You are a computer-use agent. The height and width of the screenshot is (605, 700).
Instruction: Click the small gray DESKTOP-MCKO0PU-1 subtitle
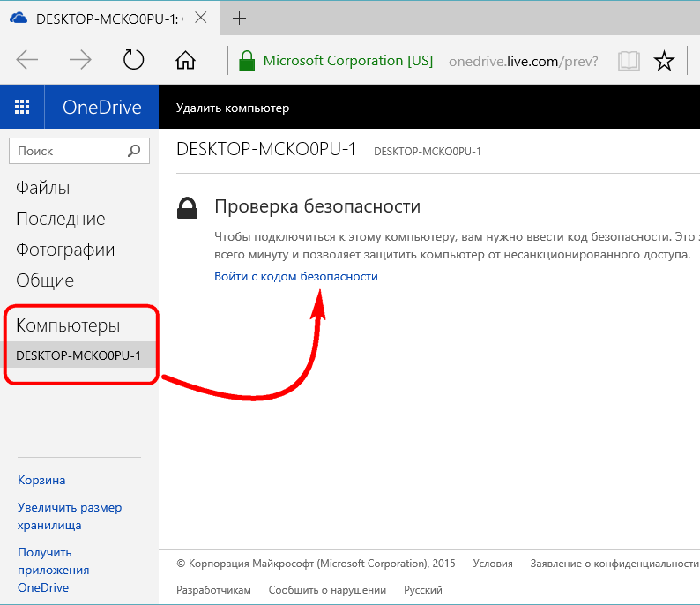tap(428, 152)
